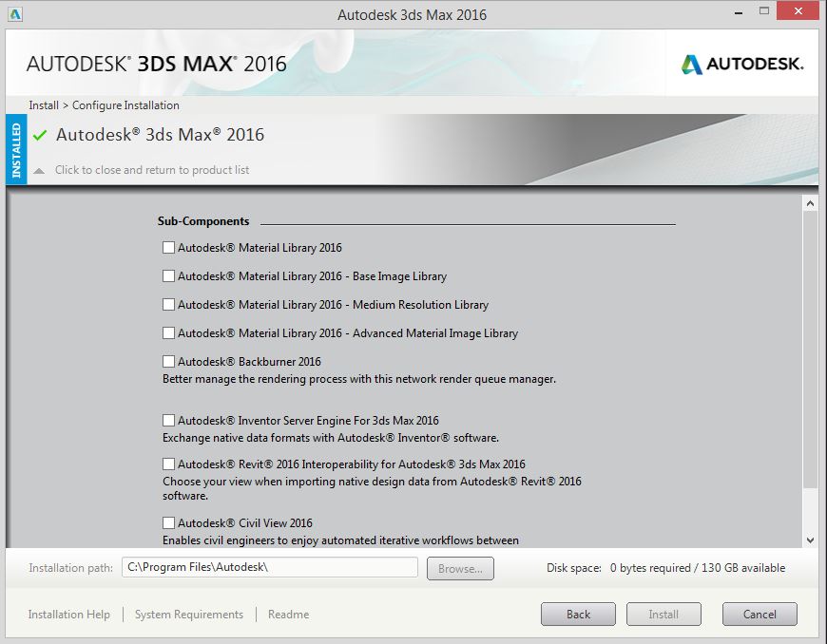Click the Autodesk logo at top right
Viewport: 827px width, 644px height.
pos(742,65)
